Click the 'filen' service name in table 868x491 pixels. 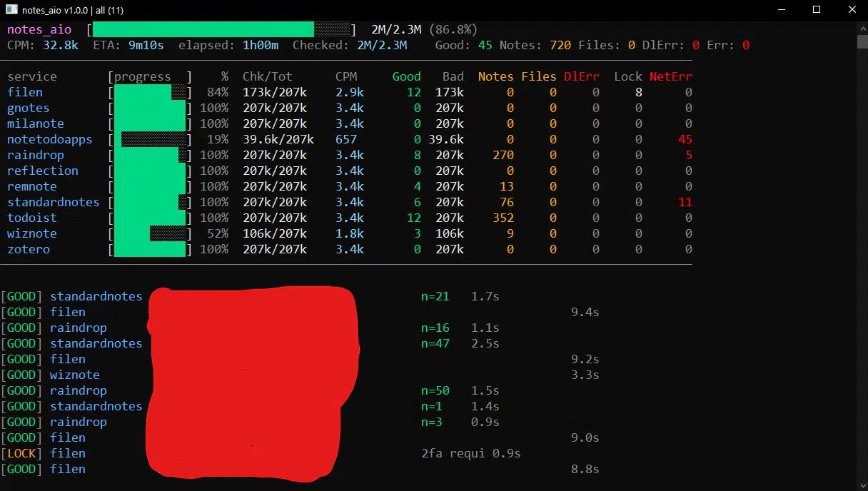pyautogui.click(x=25, y=92)
